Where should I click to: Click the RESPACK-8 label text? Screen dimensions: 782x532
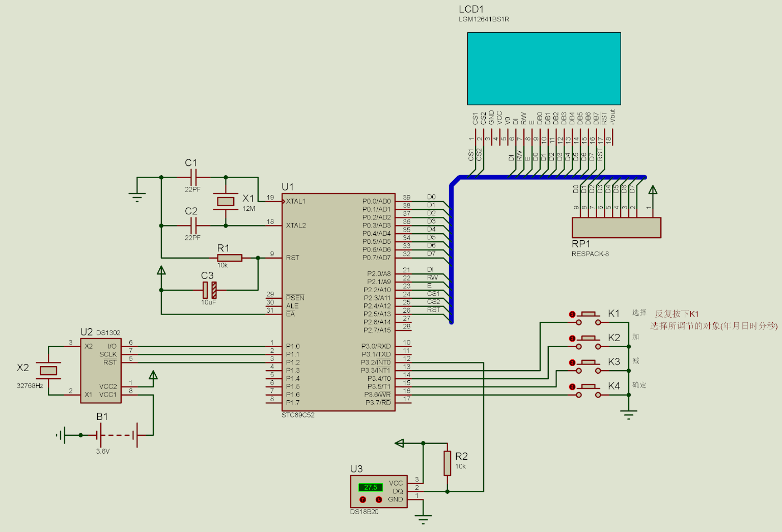590,254
